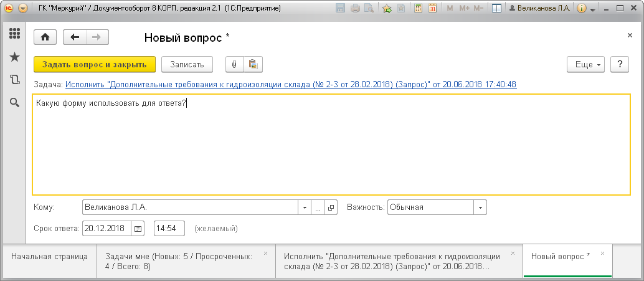The image size is (644, 281).
Task: Click time field 14:54
Action: pyautogui.click(x=169, y=229)
